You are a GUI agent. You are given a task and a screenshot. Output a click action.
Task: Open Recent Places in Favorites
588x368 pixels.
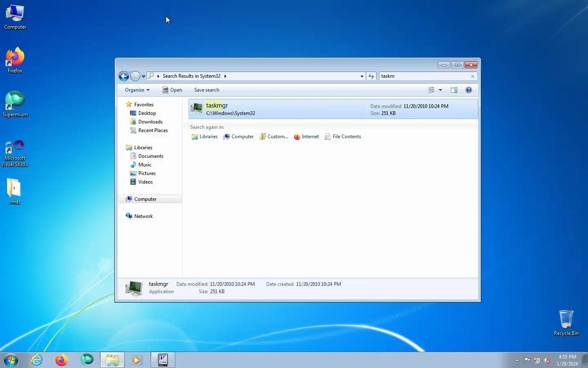149,130
